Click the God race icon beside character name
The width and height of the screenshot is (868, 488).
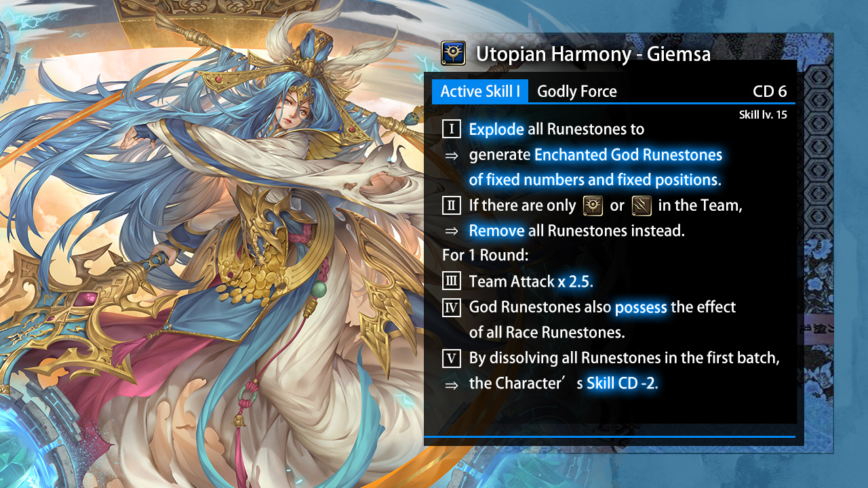tap(452, 52)
